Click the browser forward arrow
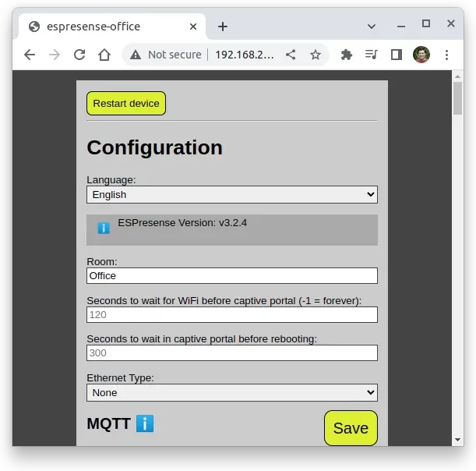 (x=55, y=55)
